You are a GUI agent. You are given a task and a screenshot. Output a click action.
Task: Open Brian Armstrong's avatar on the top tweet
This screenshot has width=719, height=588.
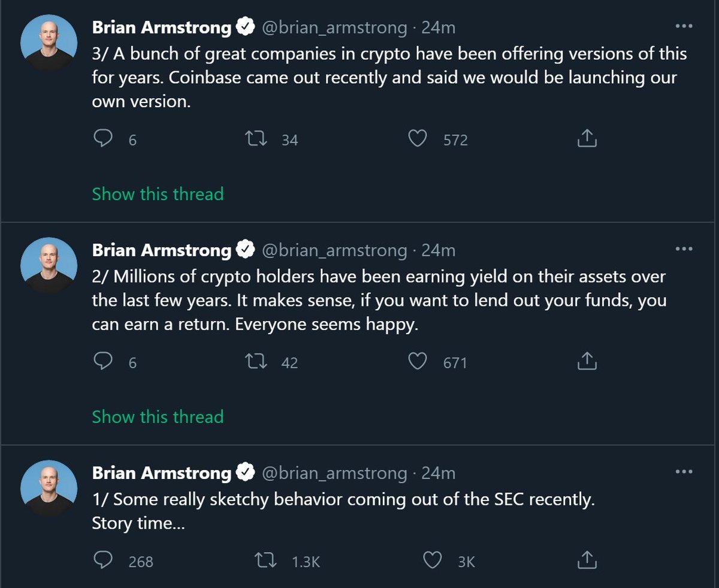pos(49,43)
